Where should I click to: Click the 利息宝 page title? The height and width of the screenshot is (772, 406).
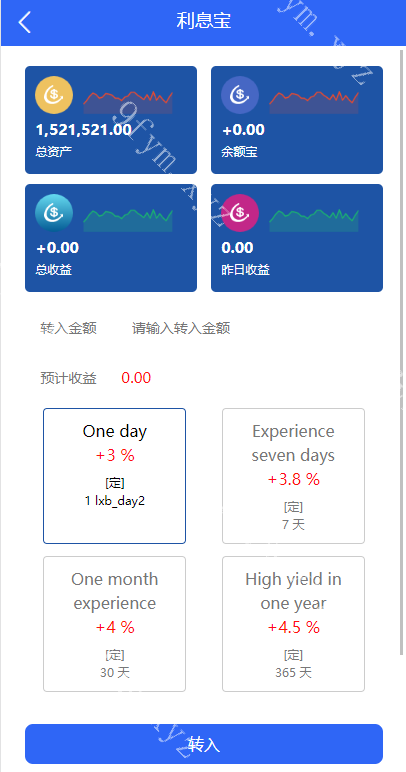pyautogui.click(x=204, y=21)
